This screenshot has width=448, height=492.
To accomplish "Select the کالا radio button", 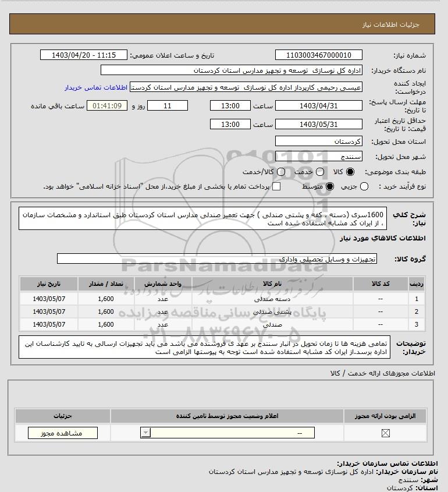I will pyautogui.click(x=350, y=172).
